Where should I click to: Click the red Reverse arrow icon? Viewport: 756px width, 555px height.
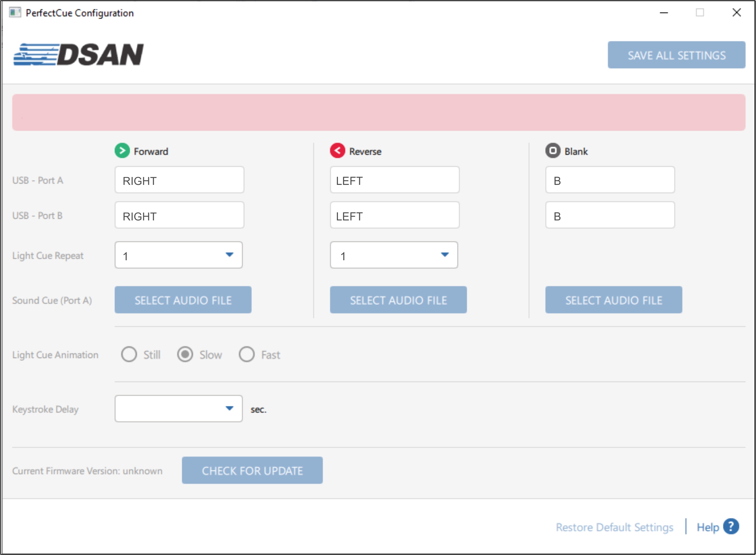coord(337,150)
